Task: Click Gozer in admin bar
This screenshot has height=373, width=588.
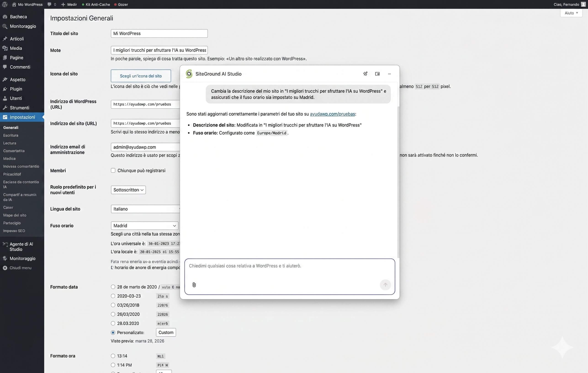Action: pos(121,4)
